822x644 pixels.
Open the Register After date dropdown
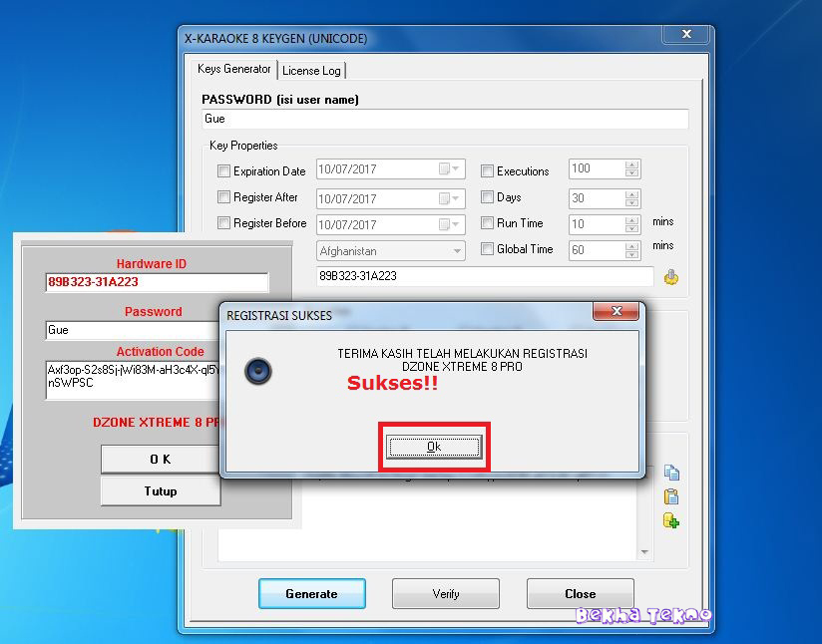pyautogui.click(x=449, y=198)
